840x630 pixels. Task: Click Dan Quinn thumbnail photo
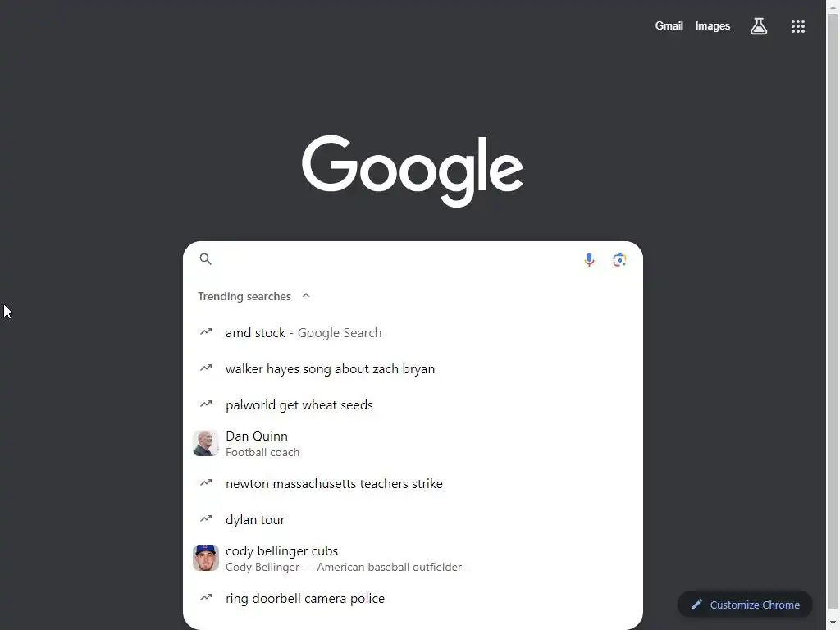(x=206, y=443)
